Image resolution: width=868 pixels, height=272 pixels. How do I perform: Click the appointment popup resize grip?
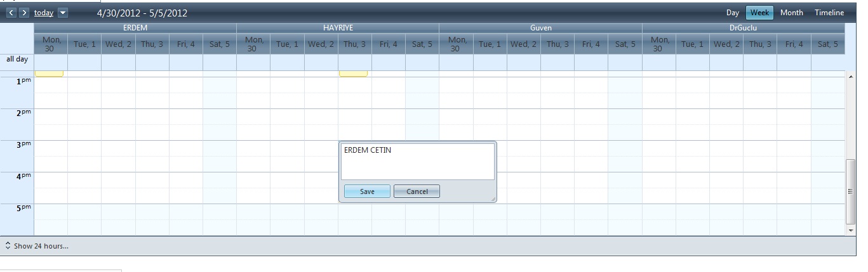tap(493, 200)
